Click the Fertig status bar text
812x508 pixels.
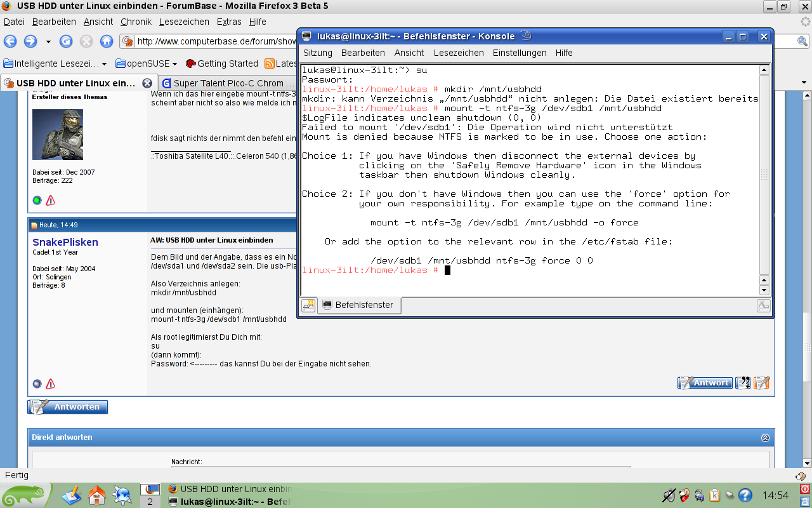[16, 476]
